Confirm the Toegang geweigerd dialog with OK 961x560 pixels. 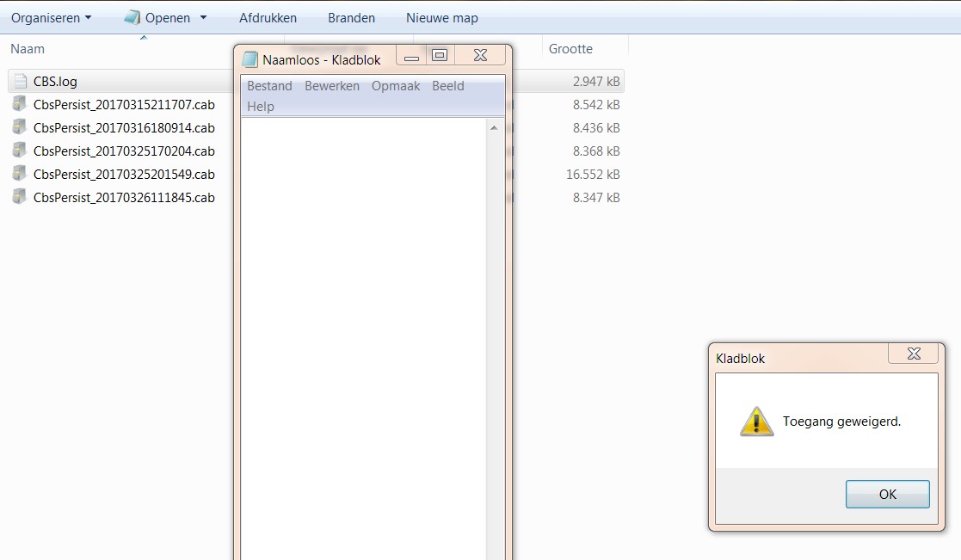point(888,495)
